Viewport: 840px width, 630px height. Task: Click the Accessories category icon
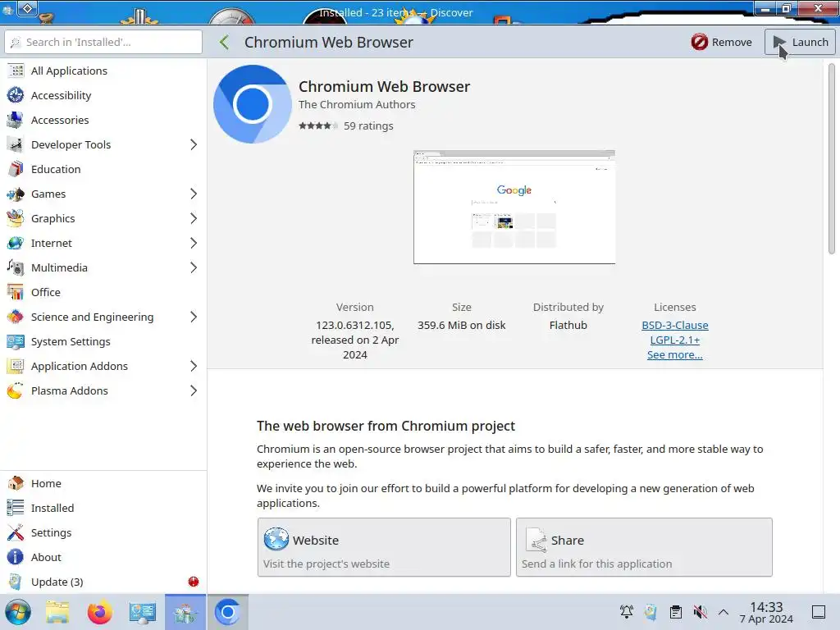16,120
